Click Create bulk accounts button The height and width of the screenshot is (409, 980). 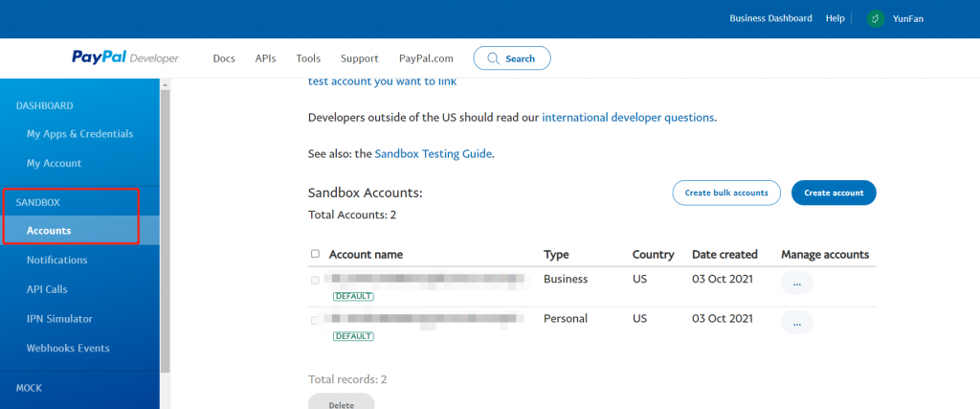pos(726,193)
